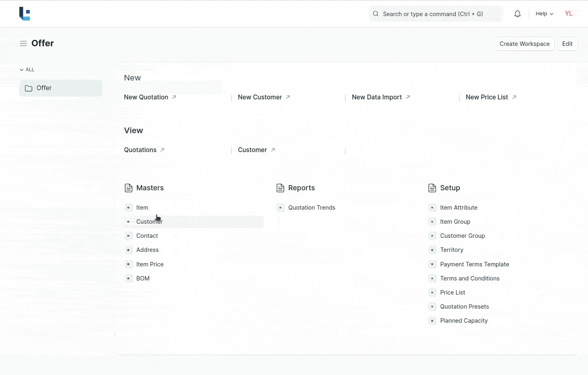Viewport: 588px width, 375px height.
Task: Open the YL user avatar menu
Action: point(569,14)
